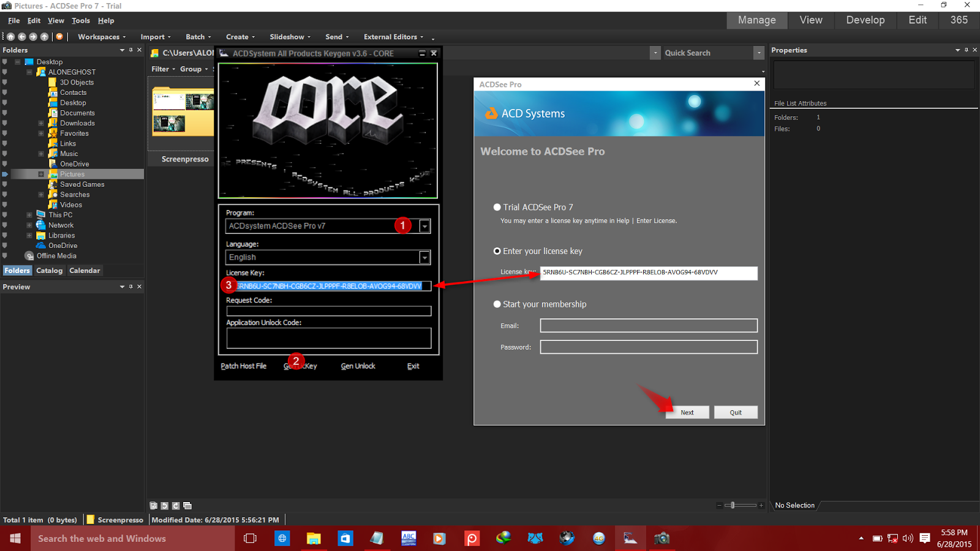Open the Send dropdown button
980x551 pixels.
(337, 37)
